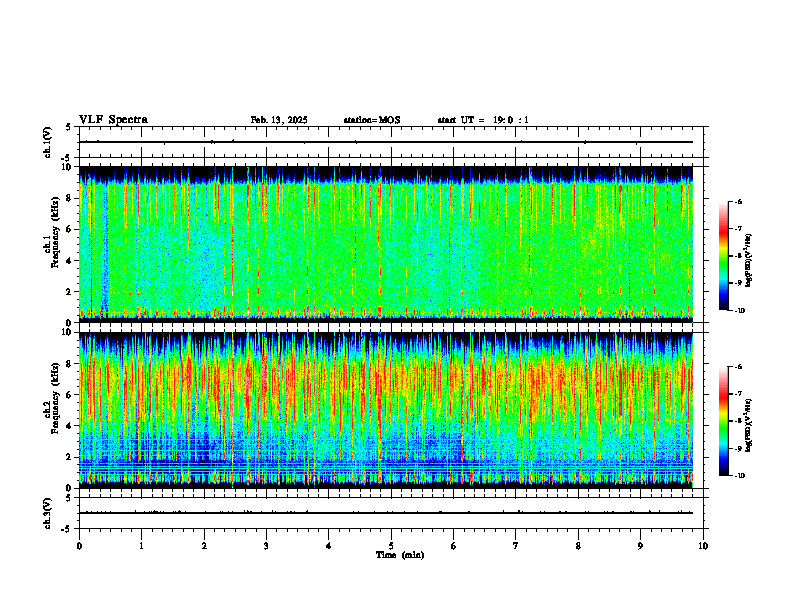Select the date text "Feb. 13, 2025"
Viewport: 792px width, 612px height.
coord(279,120)
